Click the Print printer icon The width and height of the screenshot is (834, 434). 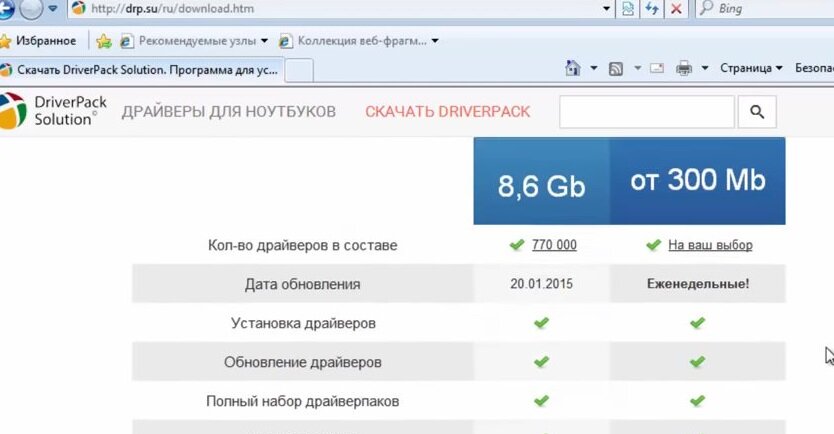(684, 68)
